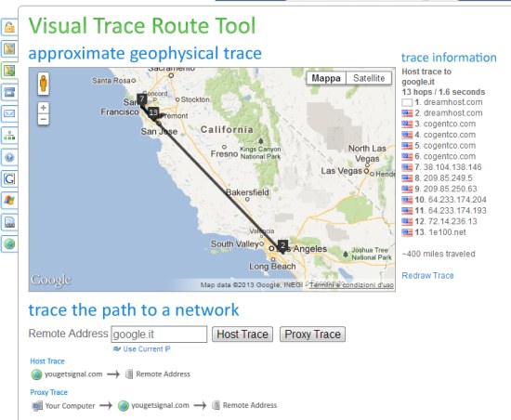The image size is (511, 420).
Task: Click the Proxy Trace button
Action: (312, 334)
